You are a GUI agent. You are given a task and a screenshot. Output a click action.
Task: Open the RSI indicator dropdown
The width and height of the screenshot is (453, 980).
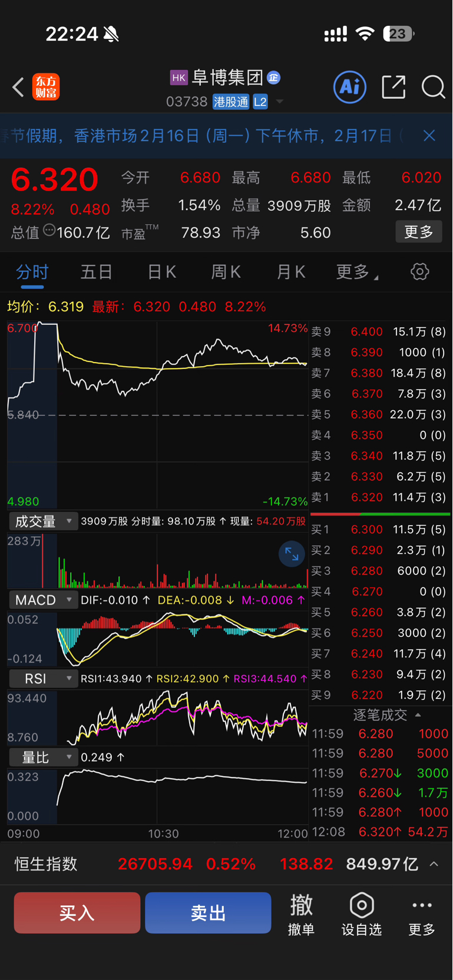[x=43, y=679]
